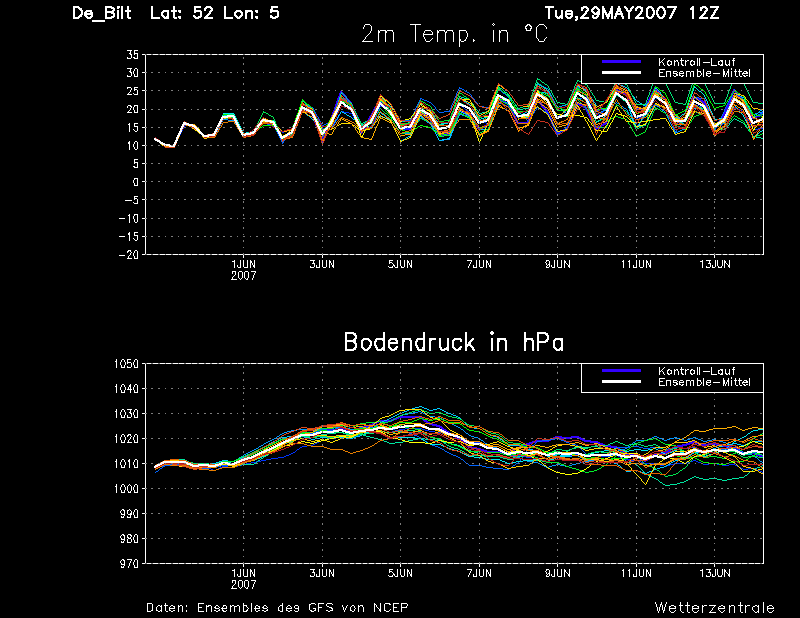Click the '2m Temp. in °C' chart title
This screenshot has height=618, width=800.
(455, 34)
